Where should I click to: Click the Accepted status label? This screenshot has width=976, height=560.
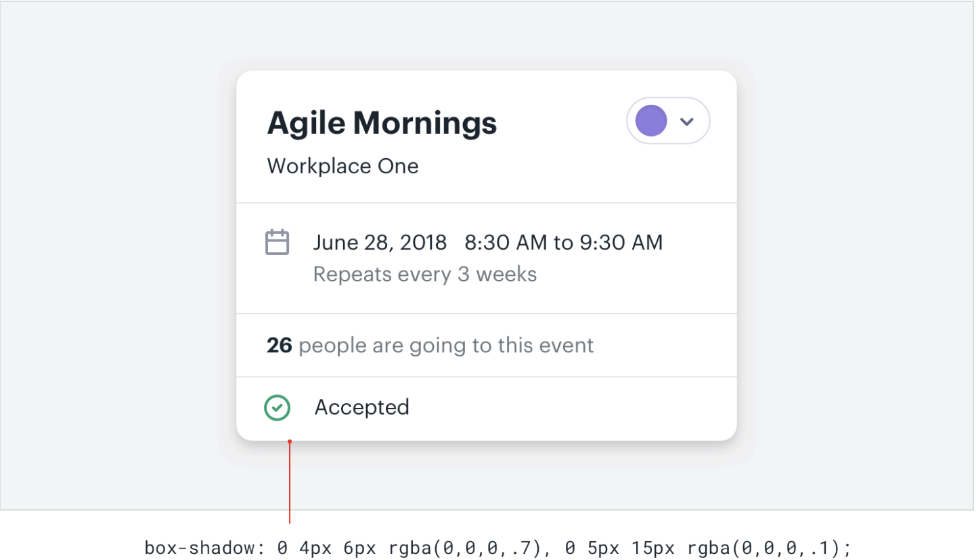tap(362, 407)
